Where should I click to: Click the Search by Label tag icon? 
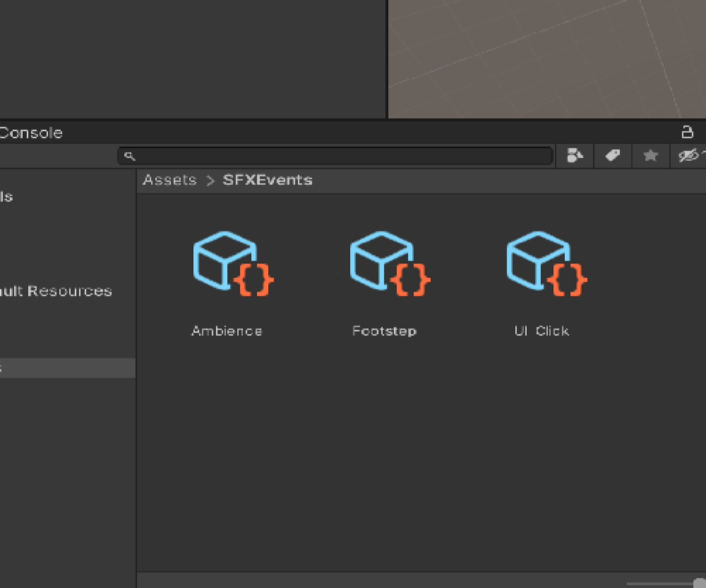612,156
